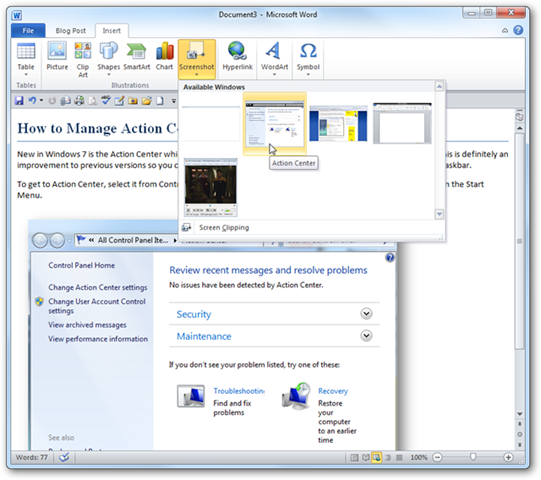The height and width of the screenshot is (480, 541).
Task: Toggle the Print Layout view button
Action: pyautogui.click(x=354, y=458)
